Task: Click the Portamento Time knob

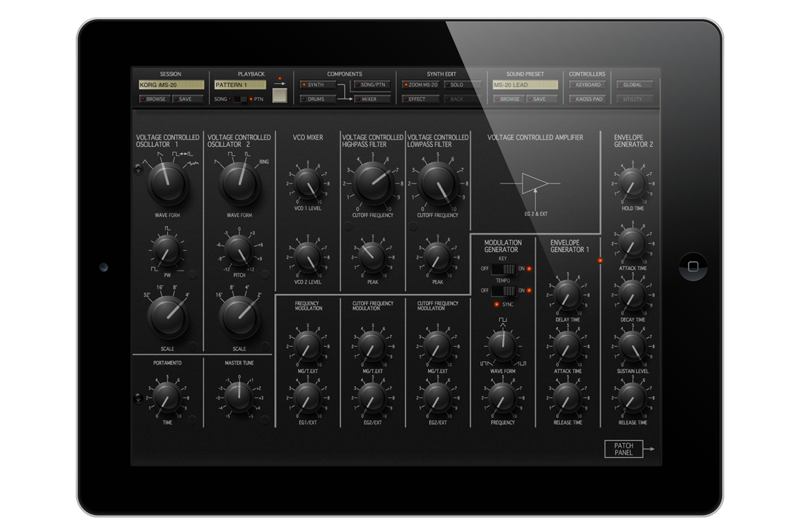Action: (166, 397)
